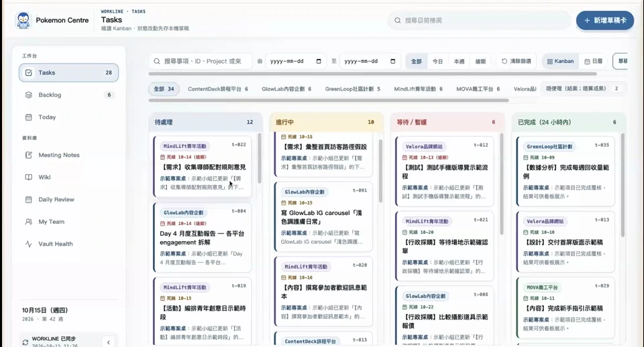This screenshot has height=347, width=644.
Task: Click the 清除篩選 reset button
Action: click(x=517, y=61)
